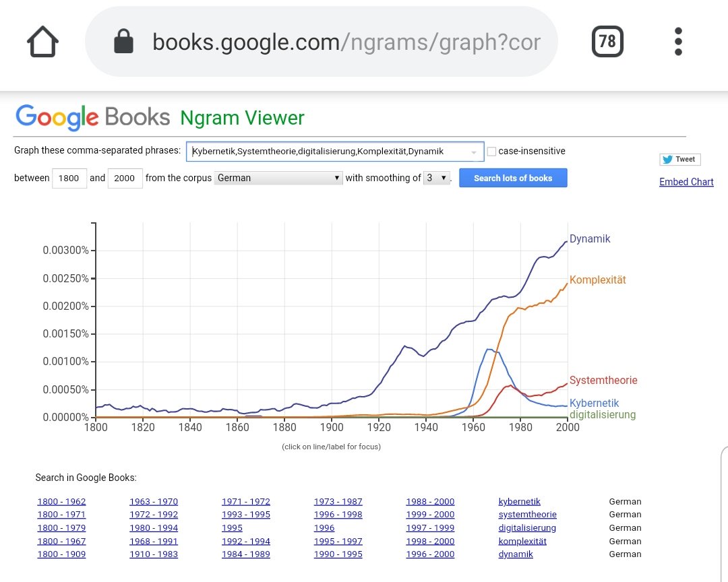This screenshot has height=582, width=728.
Task: Open the kybernetik search link
Action: click(519, 501)
